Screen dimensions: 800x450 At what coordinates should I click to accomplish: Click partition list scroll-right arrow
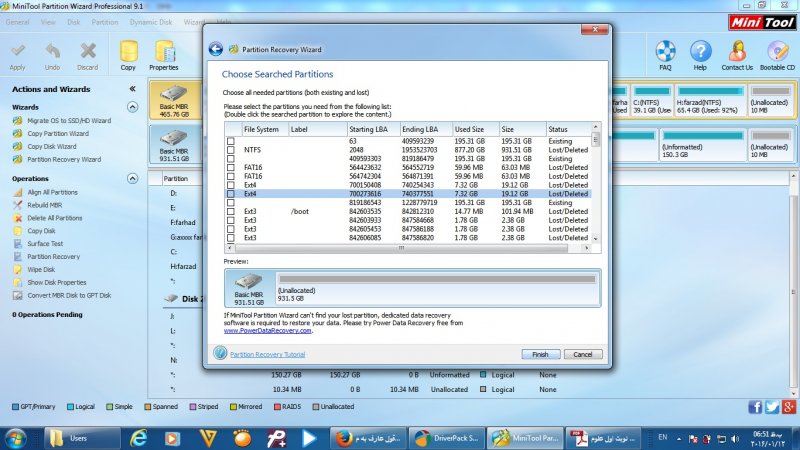click(x=587, y=248)
